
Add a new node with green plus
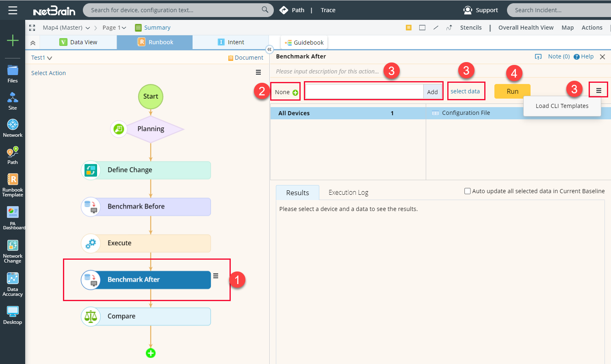click(151, 353)
